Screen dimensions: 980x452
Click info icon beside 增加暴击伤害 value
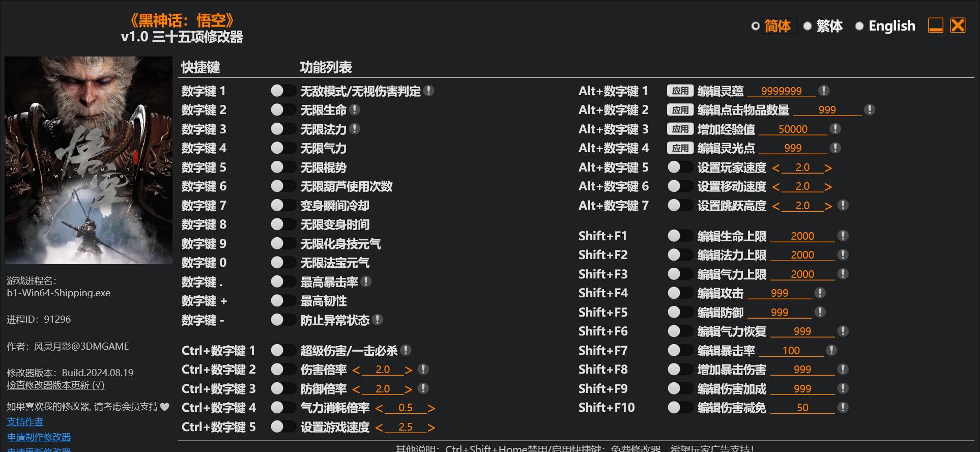coord(843,369)
